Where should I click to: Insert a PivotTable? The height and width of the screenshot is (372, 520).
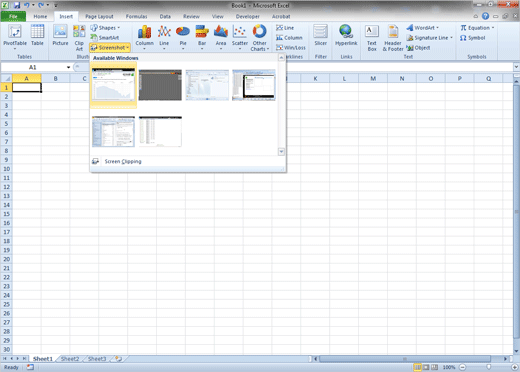pyautogui.click(x=15, y=37)
